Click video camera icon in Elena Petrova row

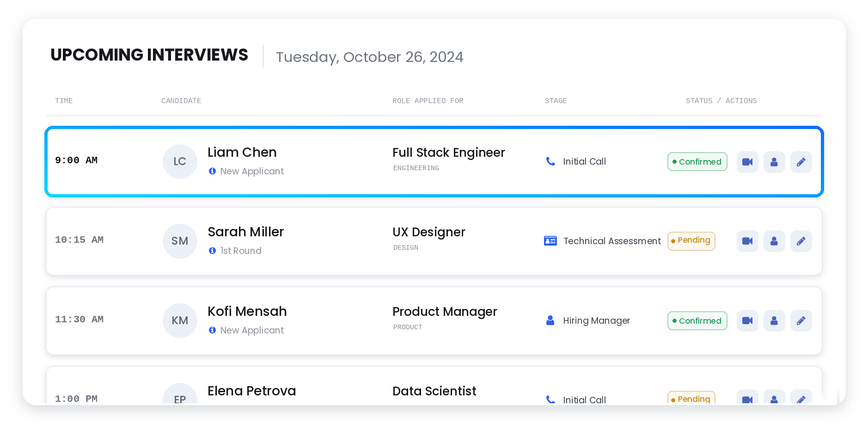coord(747,397)
